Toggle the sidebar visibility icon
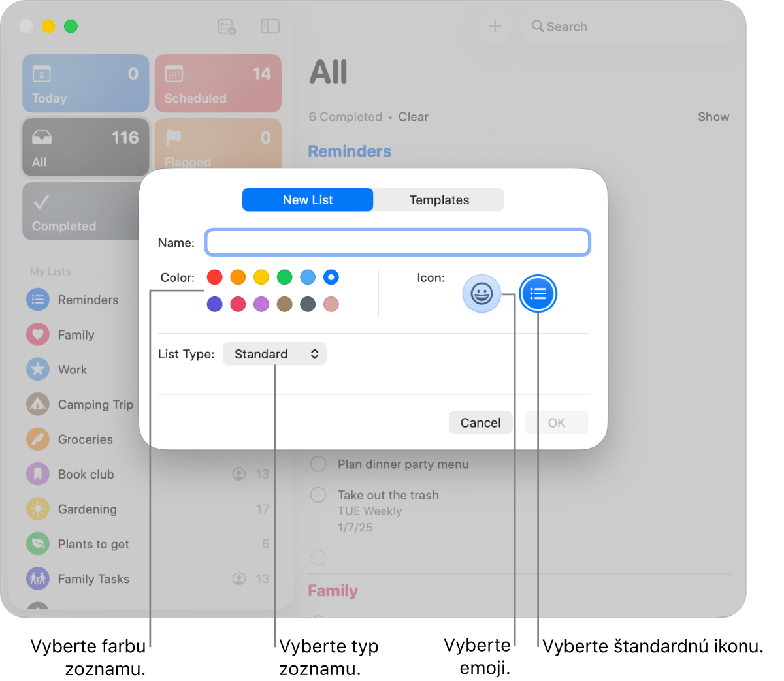 tap(270, 26)
